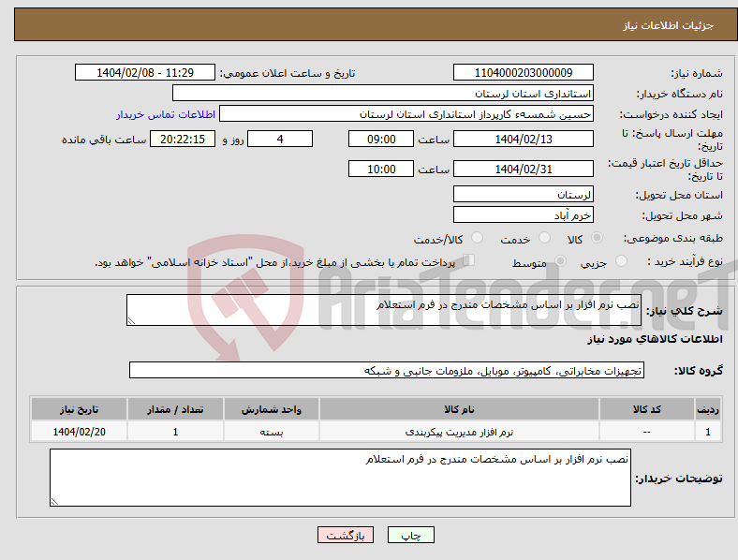Viewport: 738px width, 560px height.
Task: Click the resize handle of the شرح کلی نیاز textarea
Action: tap(131, 321)
